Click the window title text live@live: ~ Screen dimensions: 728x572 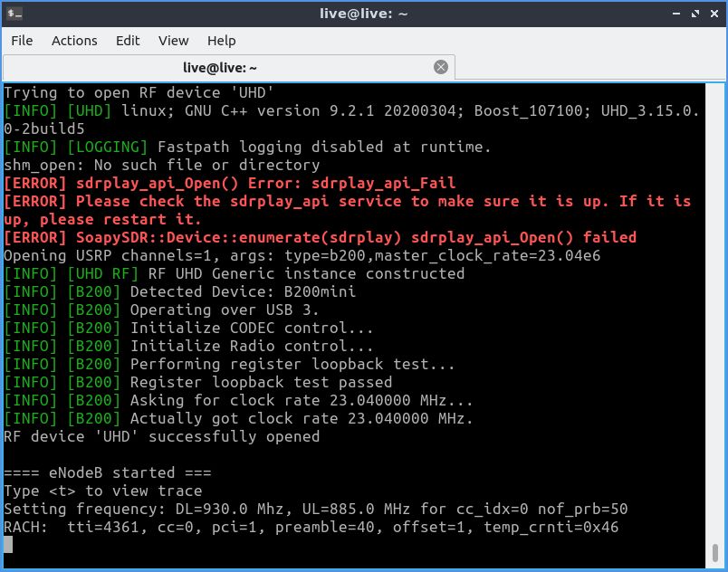[x=366, y=13]
